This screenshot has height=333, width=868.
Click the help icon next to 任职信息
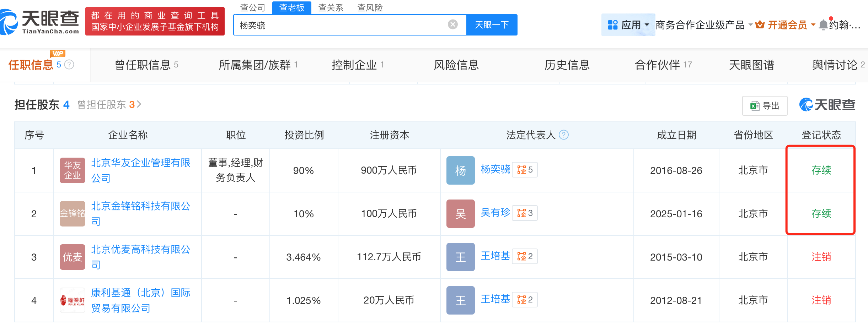(x=69, y=65)
